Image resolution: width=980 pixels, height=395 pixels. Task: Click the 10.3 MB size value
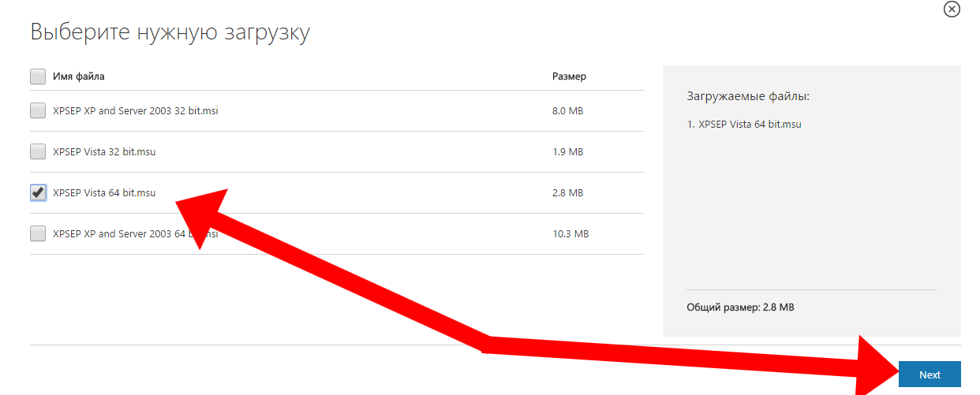tap(570, 234)
